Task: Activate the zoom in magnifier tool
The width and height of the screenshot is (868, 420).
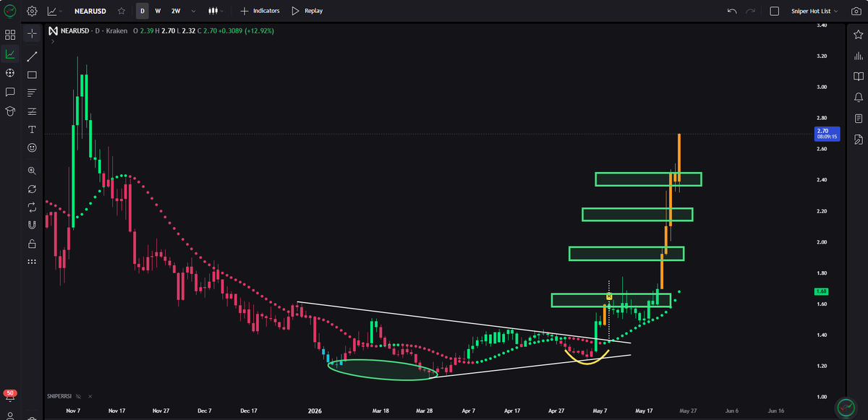Action: tap(32, 171)
